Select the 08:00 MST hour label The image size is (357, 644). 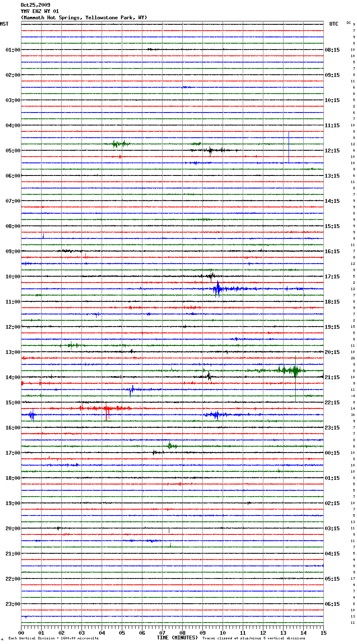pyautogui.click(x=13, y=226)
